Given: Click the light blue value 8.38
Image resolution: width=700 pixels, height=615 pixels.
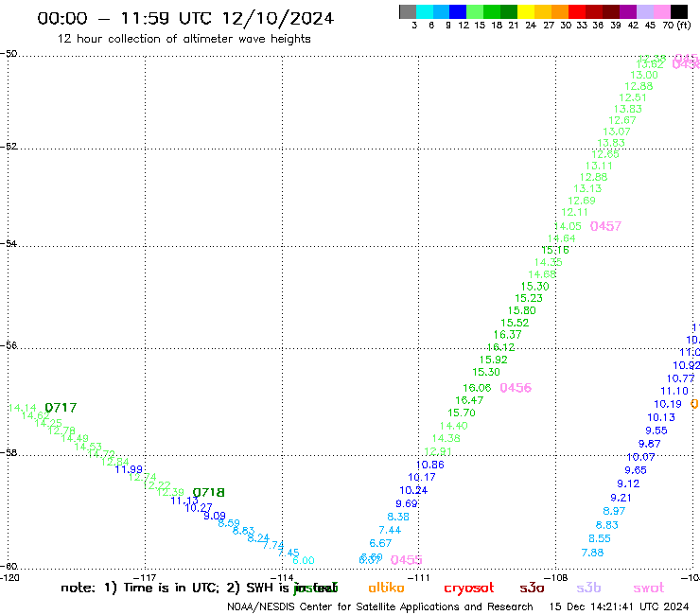Looking at the screenshot, I should click(397, 517).
